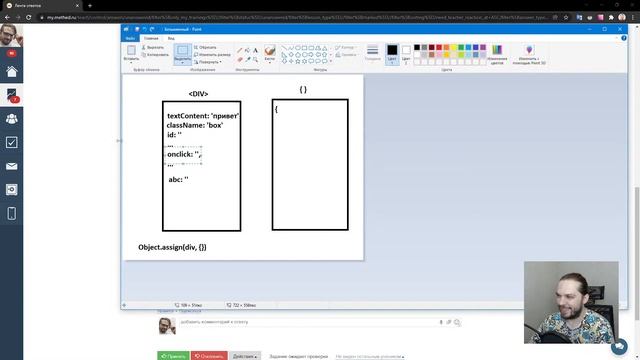This screenshot has height=360, width=640.
Task: Switch to the Home ribbon tab
Action: point(151,38)
